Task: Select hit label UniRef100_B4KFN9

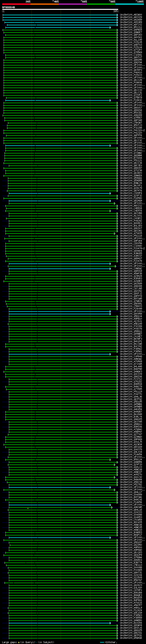Action: click(131, 369)
